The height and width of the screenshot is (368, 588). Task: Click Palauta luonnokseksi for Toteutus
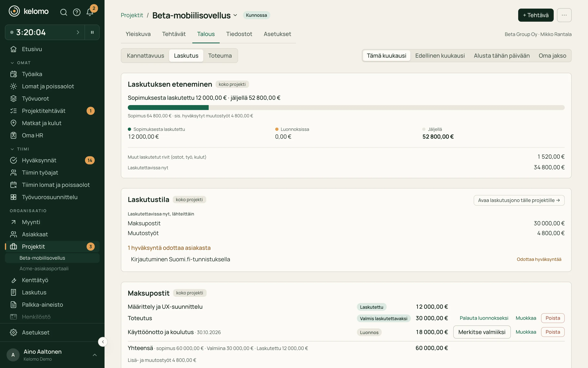(484, 318)
